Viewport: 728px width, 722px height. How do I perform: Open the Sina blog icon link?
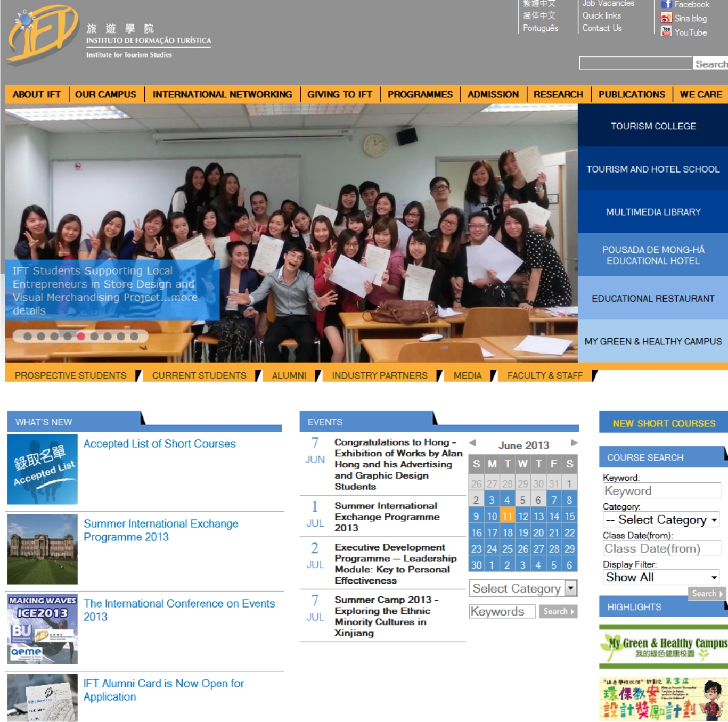tap(666, 18)
